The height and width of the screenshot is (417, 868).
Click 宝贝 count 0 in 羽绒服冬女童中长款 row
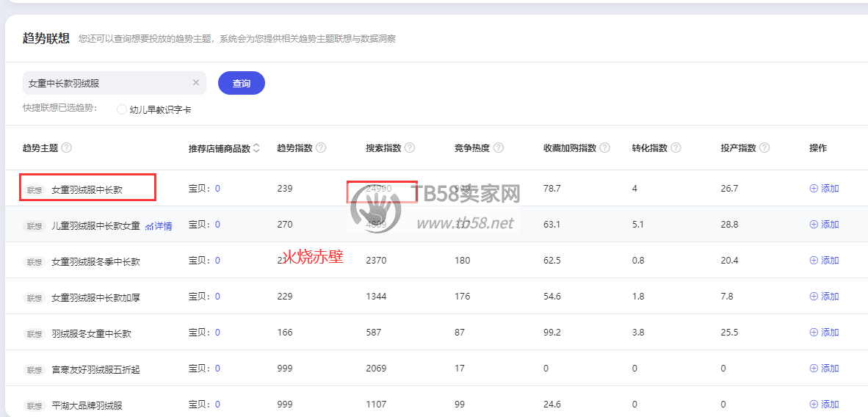click(x=217, y=333)
